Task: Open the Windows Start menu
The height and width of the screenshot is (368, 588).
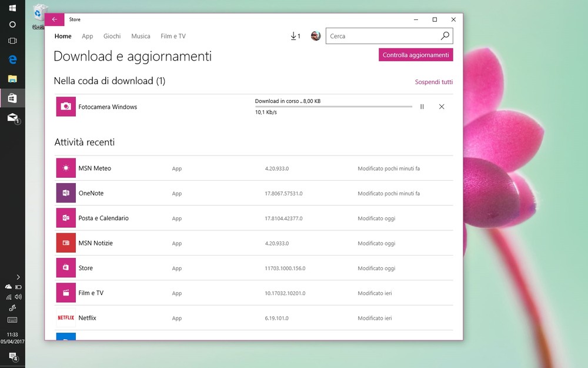Action: (12, 8)
